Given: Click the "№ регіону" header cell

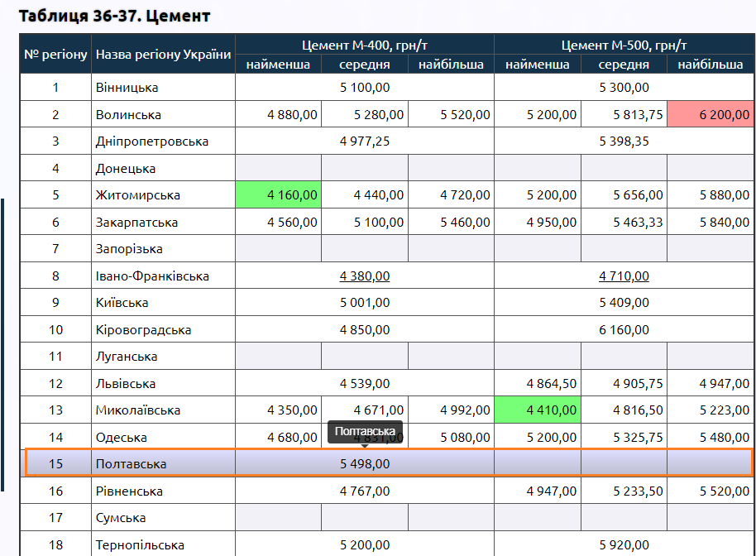Looking at the screenshot, I should tap(55, 55).
